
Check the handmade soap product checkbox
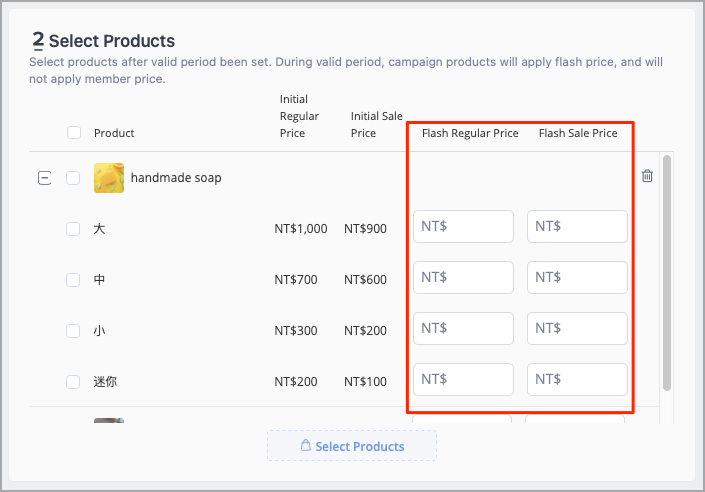(73, 178)
